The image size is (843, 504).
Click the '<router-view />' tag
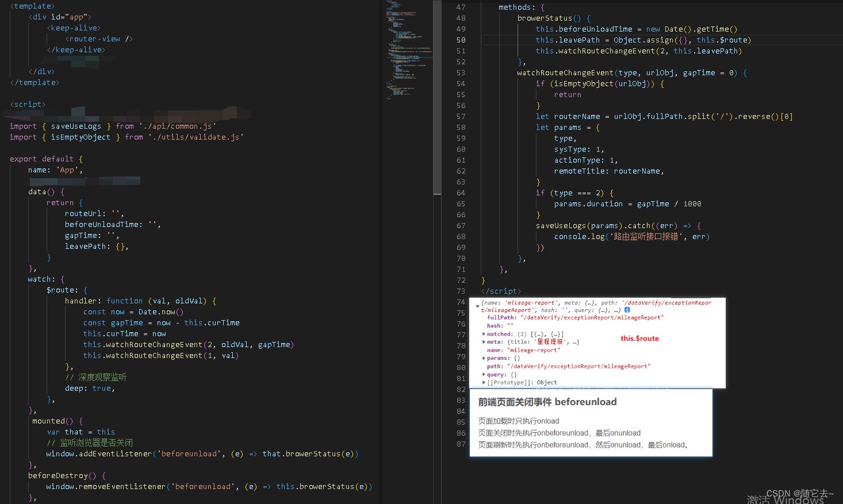click(99, 39)
